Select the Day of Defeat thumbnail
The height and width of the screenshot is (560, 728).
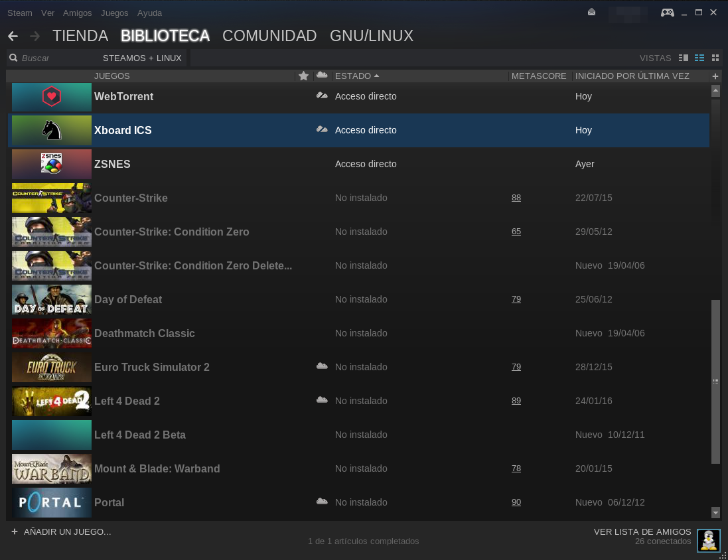(x=52, y=300)
